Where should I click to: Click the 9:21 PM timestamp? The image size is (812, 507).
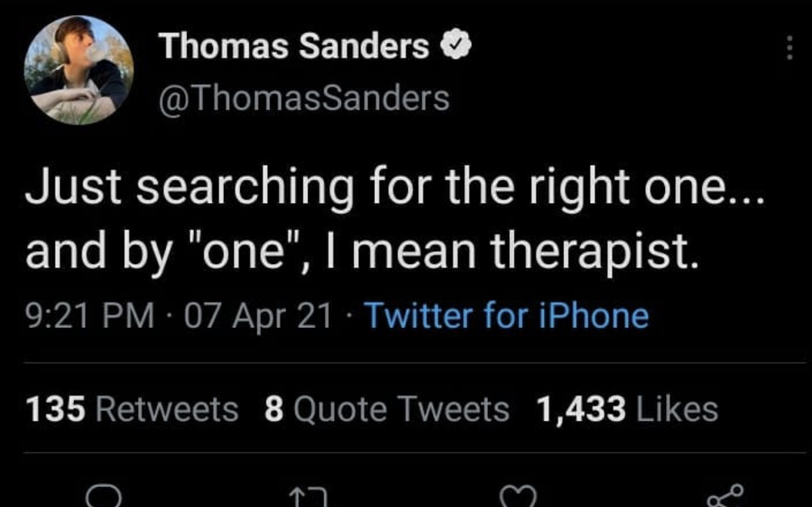(90, 315)
